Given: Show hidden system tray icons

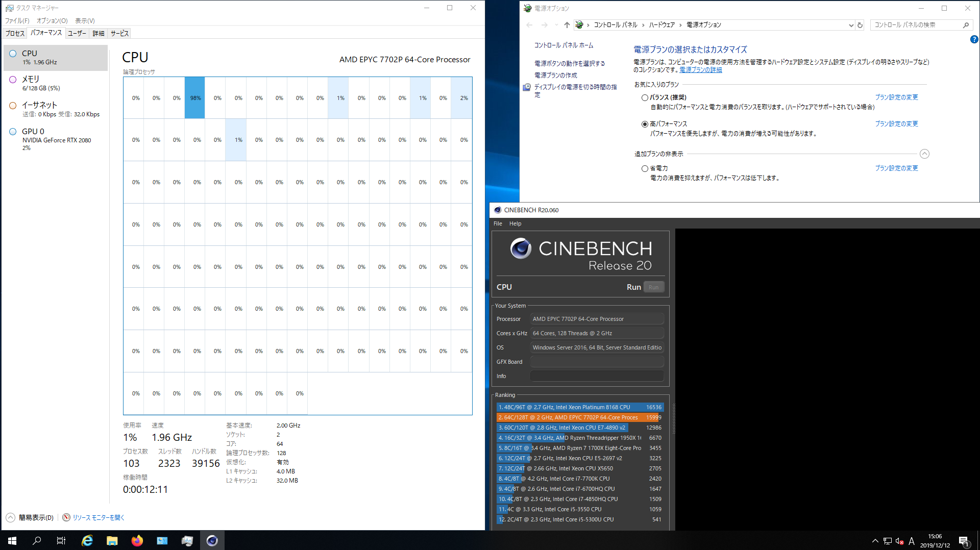Looking at the screenshot, I should (x=875, y=541).
